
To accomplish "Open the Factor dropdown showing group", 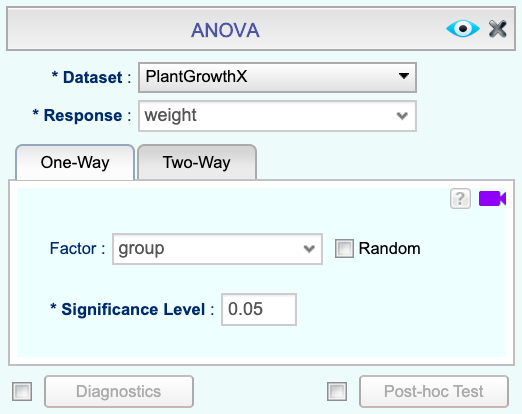I will pyautogui.click(x=217, y=249).
